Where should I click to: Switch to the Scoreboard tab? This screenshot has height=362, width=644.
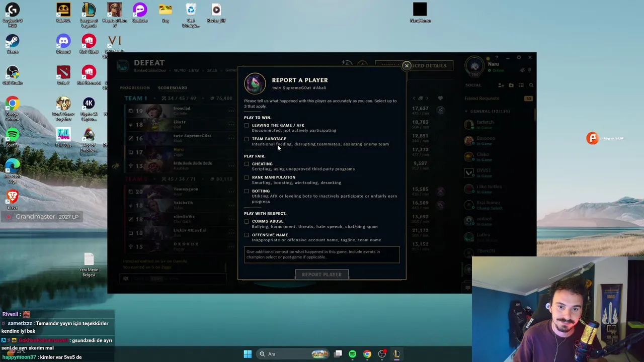pos(173,88)
